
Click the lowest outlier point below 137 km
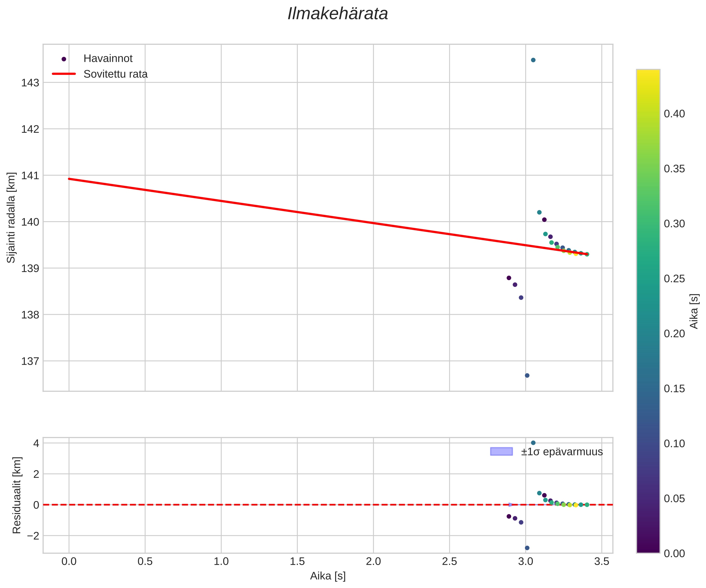(x=527, y=375)
